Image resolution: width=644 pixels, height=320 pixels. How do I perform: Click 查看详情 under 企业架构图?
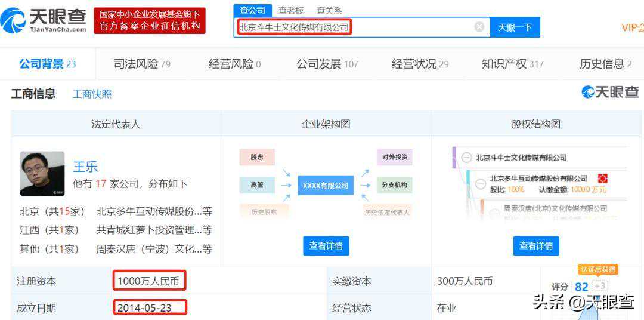(326, 245)
